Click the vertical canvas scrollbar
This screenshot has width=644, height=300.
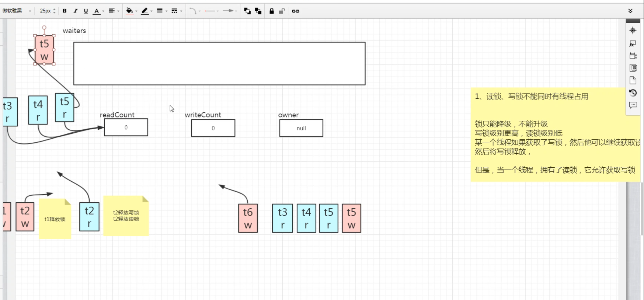(x=642, y=208)
